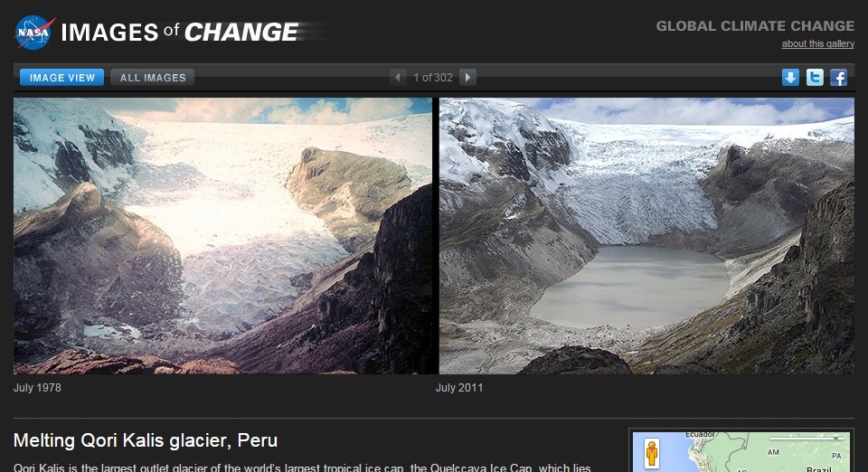This screenshot has height=472, width=868.
Task: Click the Peru location map
Action: coord(741,452)
